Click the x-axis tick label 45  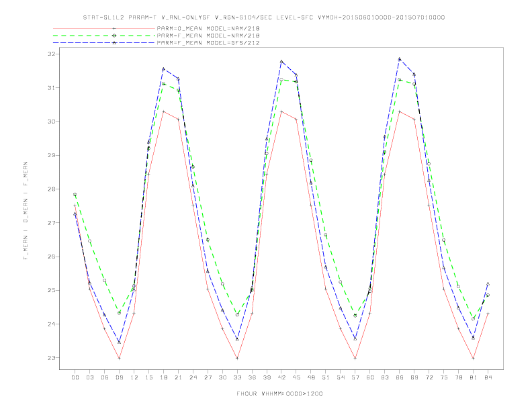point(296,377)
